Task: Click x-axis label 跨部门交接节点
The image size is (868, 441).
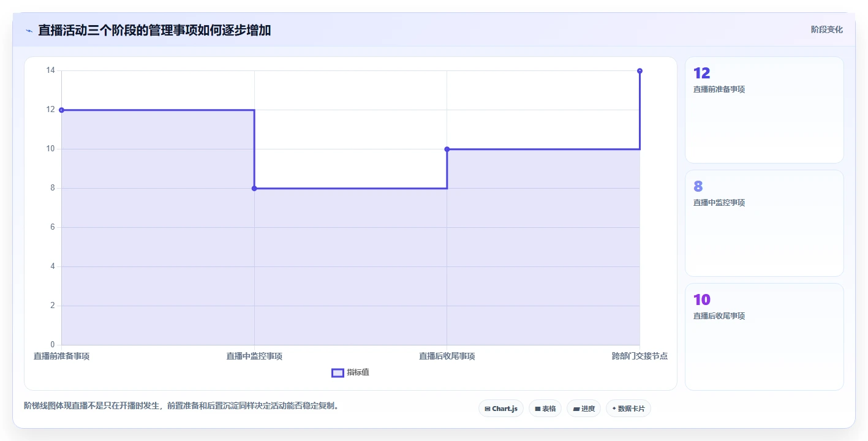Action: point(640,356)
